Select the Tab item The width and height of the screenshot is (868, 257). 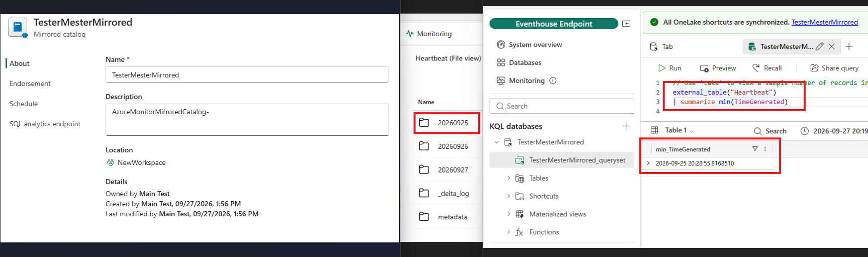pyautogui.click(x=661, y=47)
